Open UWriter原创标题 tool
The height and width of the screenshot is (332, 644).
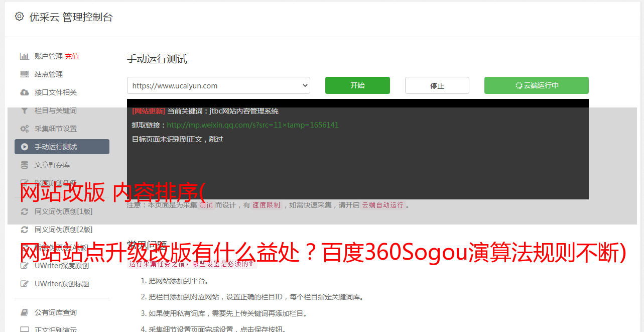[62, 284]
